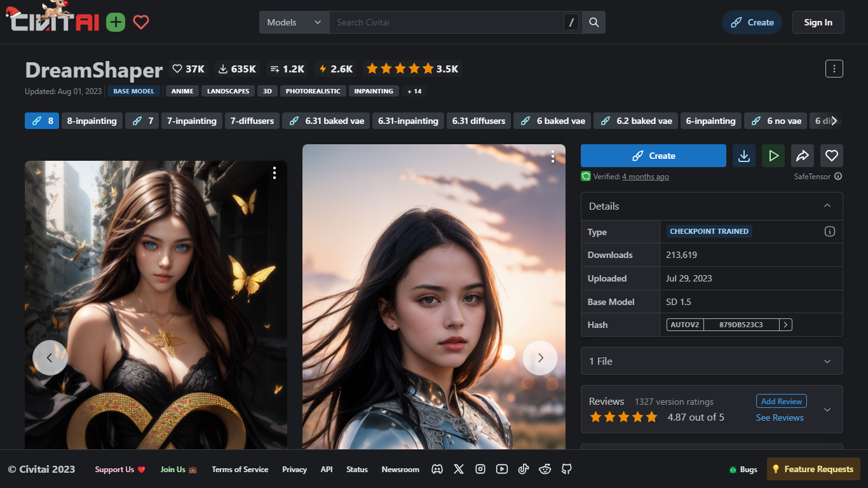Click the green plus icon beside logo
The image size is (868, 488).
[116, 22]
